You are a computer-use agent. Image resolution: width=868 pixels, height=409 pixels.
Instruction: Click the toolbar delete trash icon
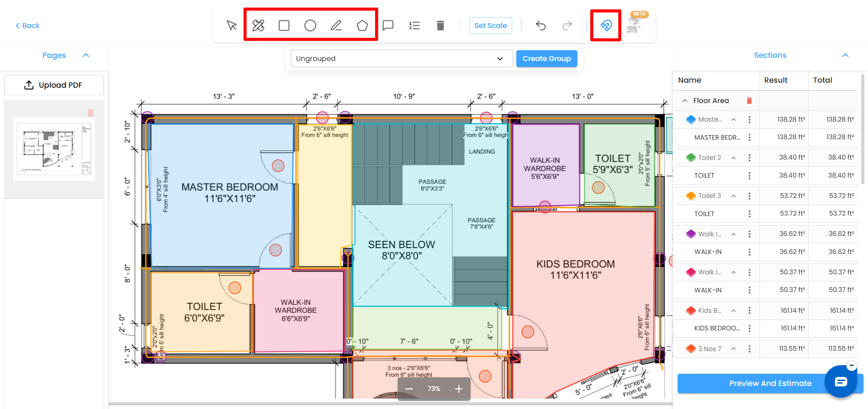(440, 25)
